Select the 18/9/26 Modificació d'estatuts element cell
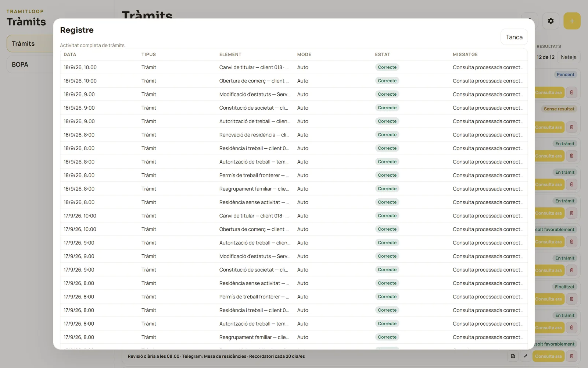588x368 pixels. click(x=254, y=94)
